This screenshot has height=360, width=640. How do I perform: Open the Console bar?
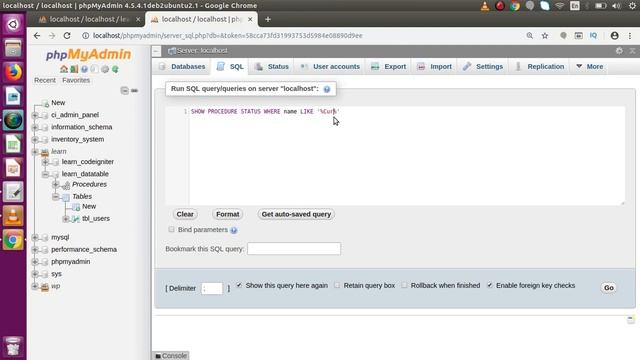click(x=171, y=356)
